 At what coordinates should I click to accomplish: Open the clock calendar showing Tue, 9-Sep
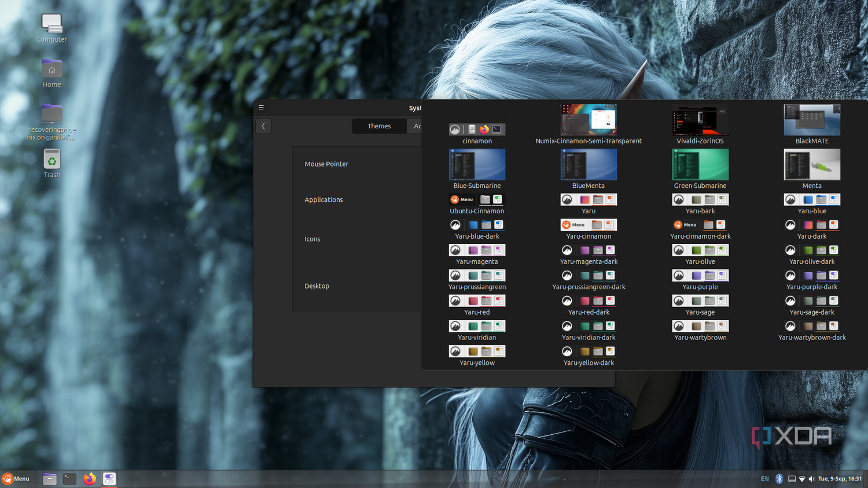coord(840,479)
